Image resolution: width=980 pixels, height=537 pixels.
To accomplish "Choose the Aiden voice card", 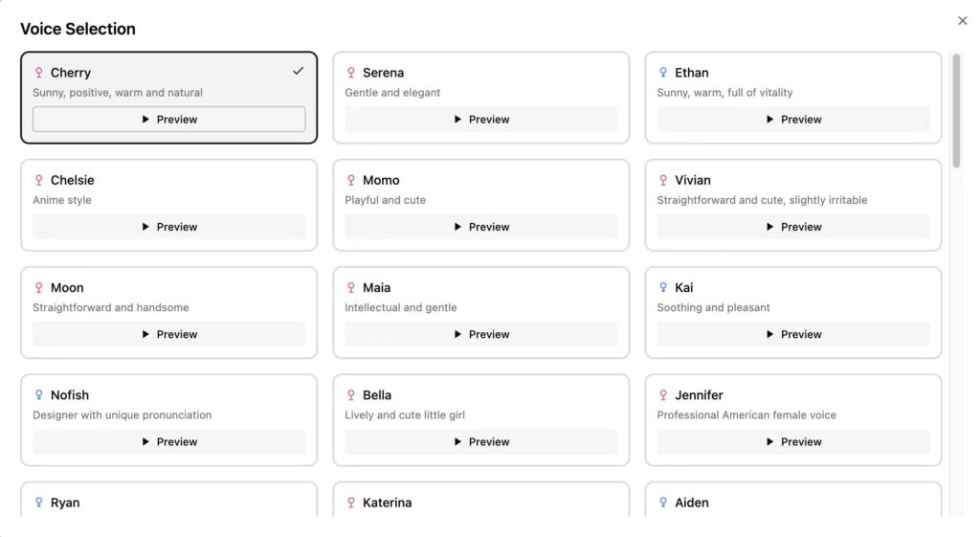I will pos(793,503).
